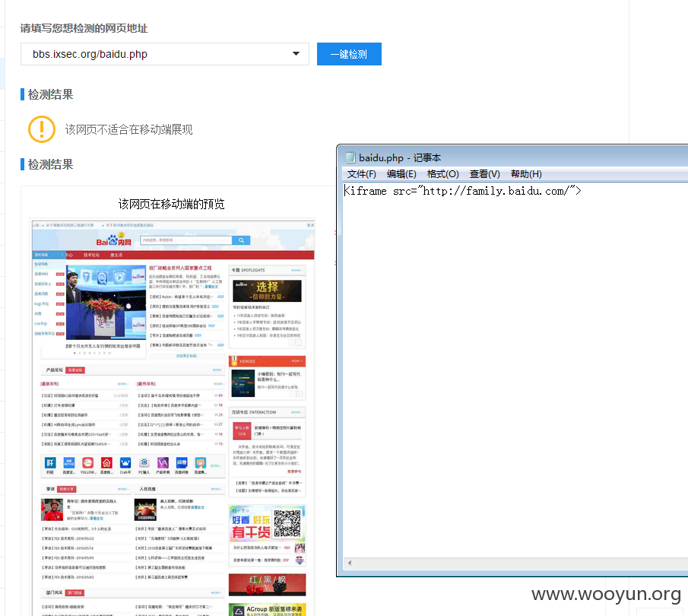The height and width of the screenshot is (616, 688).
Task: Click the text 该网页不适合在移动端展现
Action: pyautogui.click(x=128, y=129)
